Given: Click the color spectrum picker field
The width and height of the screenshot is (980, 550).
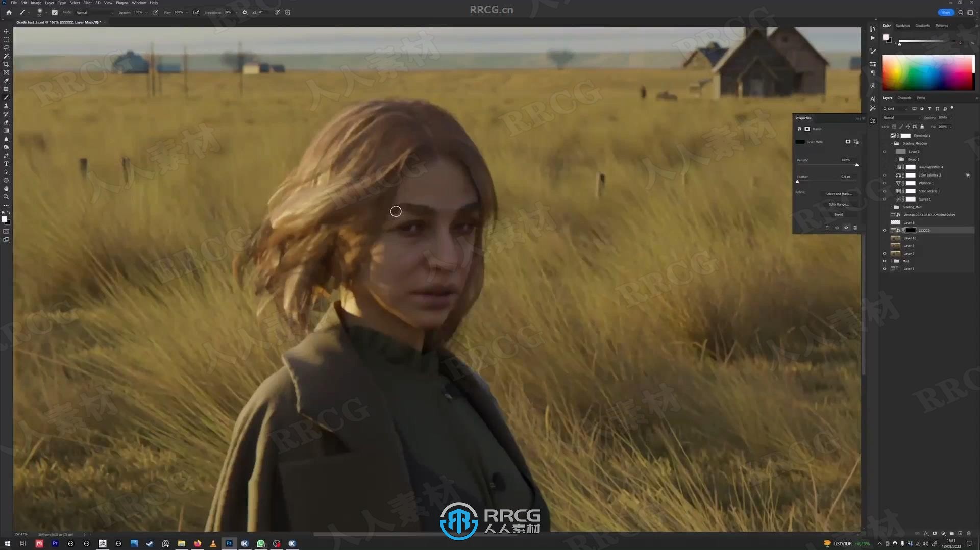Looking at the screenshot, I should [928, 72].
